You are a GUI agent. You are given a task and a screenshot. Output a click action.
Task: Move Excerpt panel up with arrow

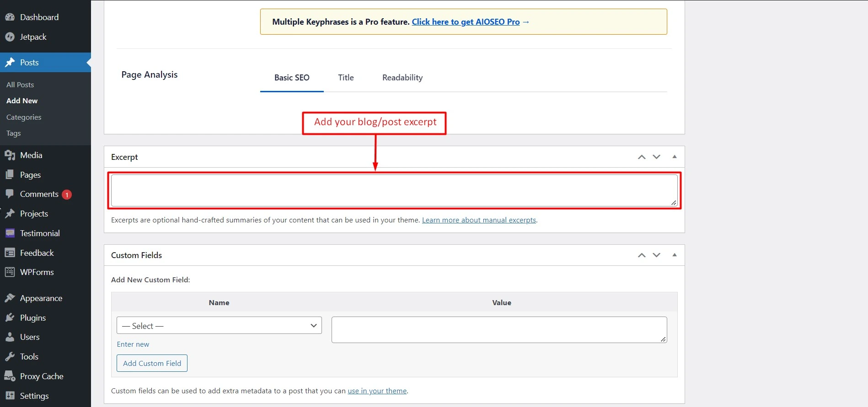tap(642, 157)
